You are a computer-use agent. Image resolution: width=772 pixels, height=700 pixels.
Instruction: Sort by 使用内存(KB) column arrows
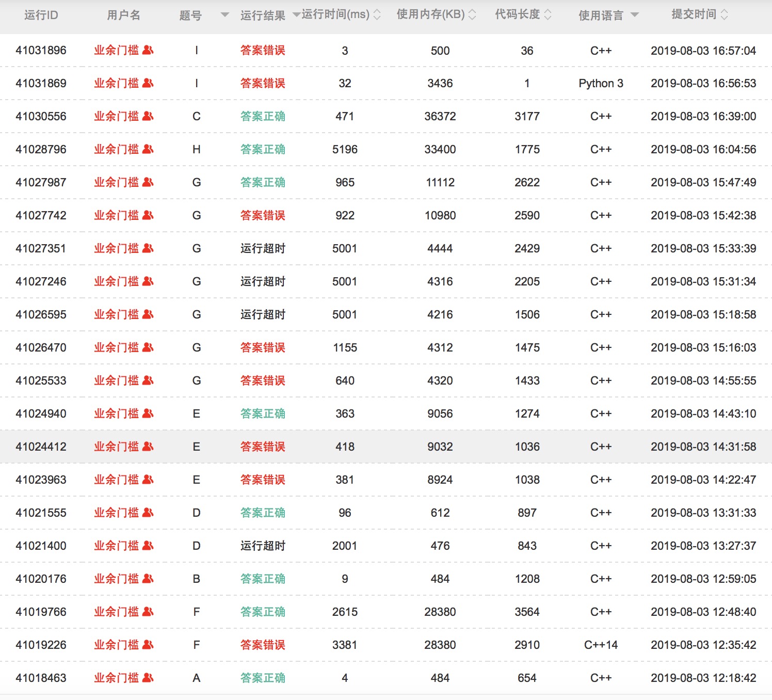472,15
